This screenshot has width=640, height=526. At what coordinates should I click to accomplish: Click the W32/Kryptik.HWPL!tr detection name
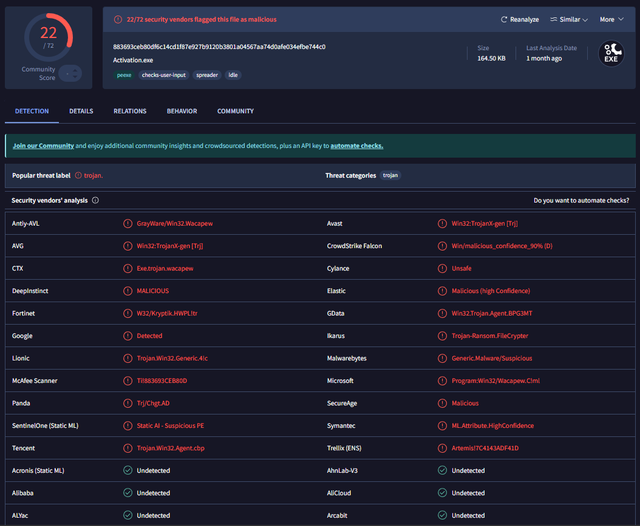tap(167, 313)
